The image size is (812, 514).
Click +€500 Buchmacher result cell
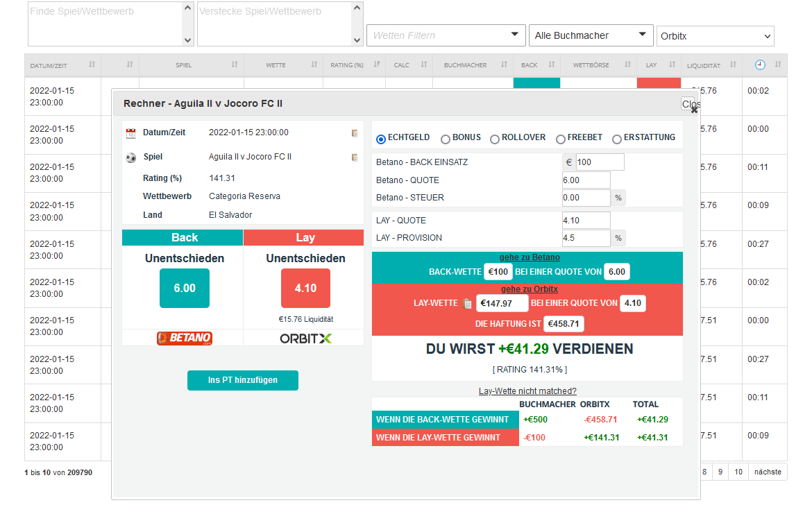point(536,420)
